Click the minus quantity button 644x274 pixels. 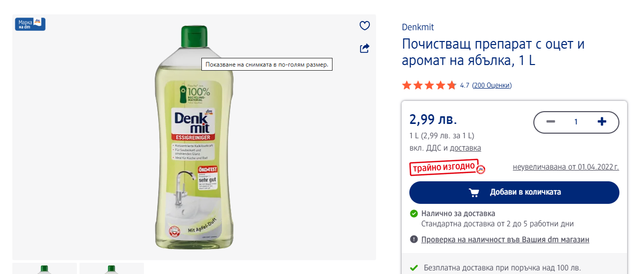tap(551, 122)
